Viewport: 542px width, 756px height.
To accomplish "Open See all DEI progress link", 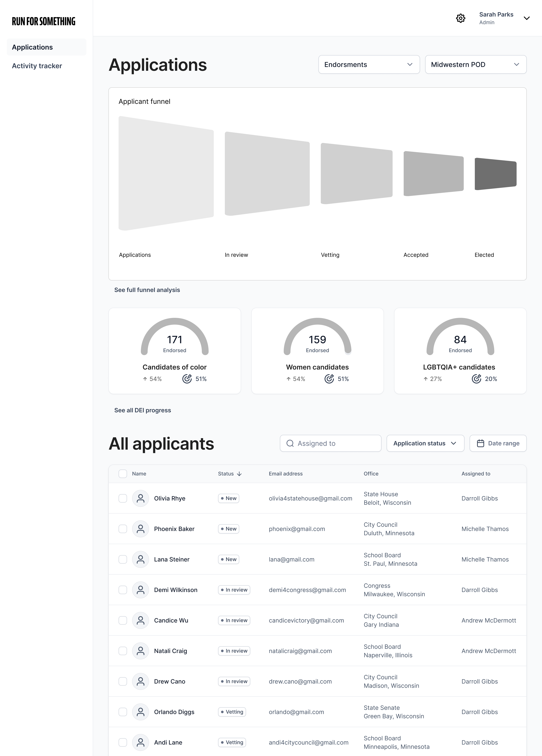I will 143,410.
